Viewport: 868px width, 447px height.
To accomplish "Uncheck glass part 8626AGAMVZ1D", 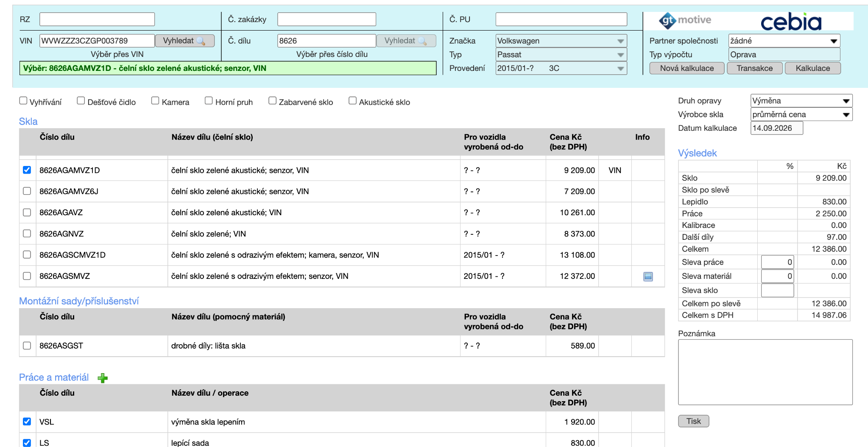I will 27,170.
